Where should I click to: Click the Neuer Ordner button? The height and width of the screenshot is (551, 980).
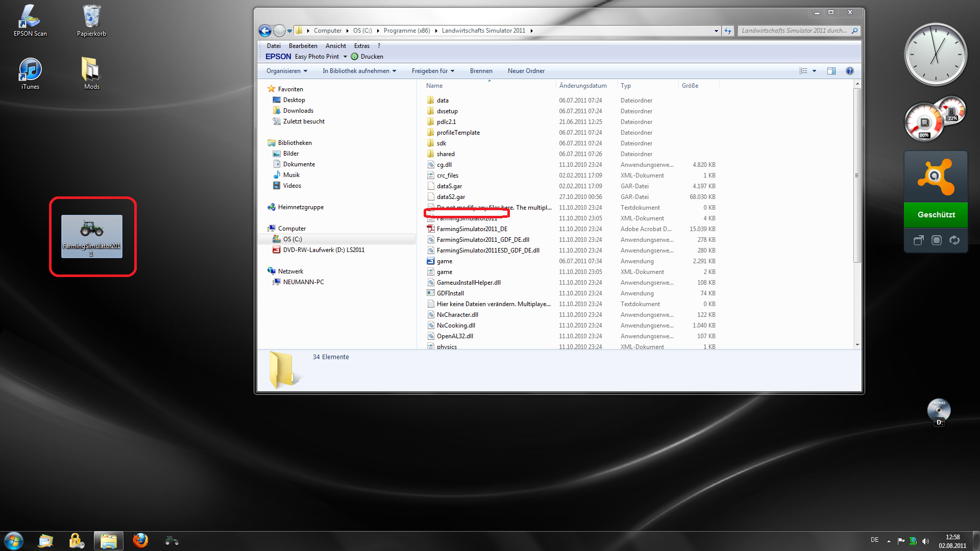[526, 71]
